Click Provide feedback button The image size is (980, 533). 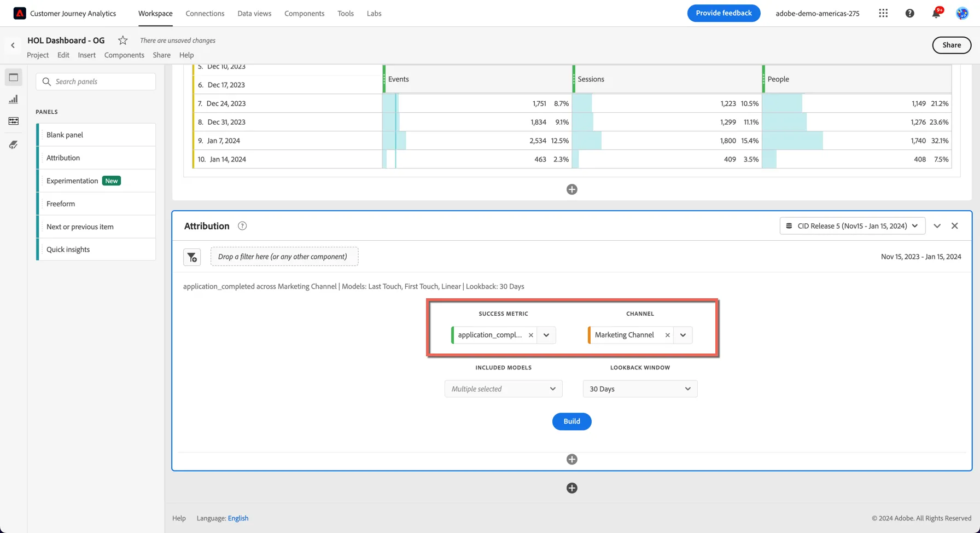[724, 13]
